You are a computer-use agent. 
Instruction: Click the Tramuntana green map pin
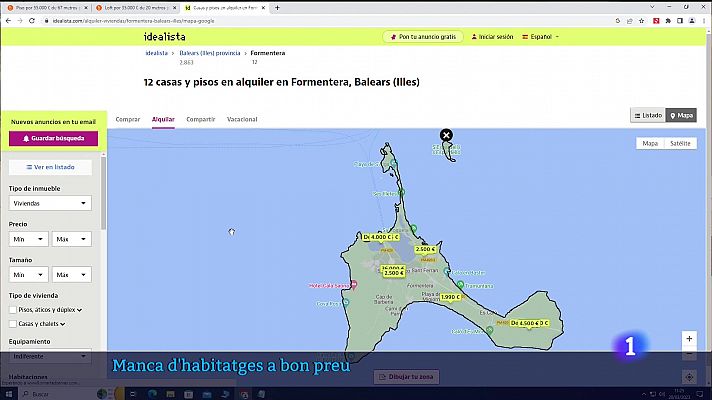[x=460, y=285]
